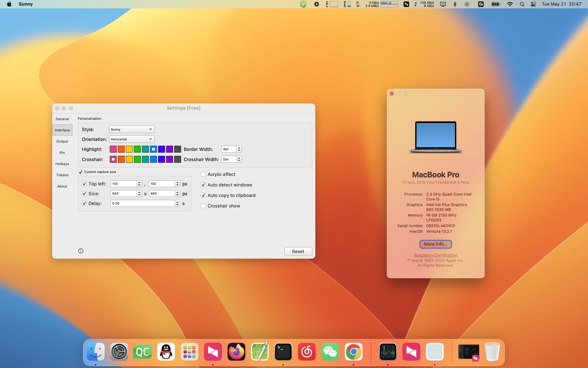Click the green Sunny menu bar icon
Screen dimensions: 588x368
[303, 4]
